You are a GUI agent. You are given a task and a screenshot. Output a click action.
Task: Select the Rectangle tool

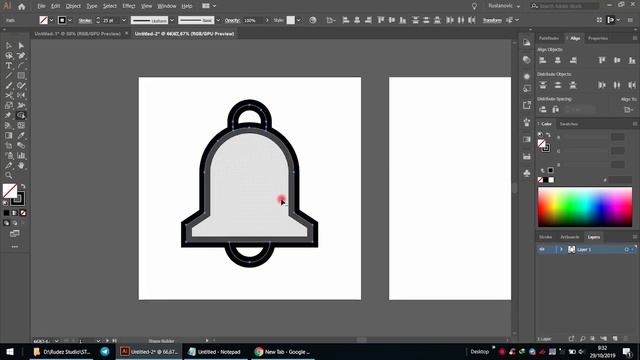pyautogui.click(x=21, y=76)
